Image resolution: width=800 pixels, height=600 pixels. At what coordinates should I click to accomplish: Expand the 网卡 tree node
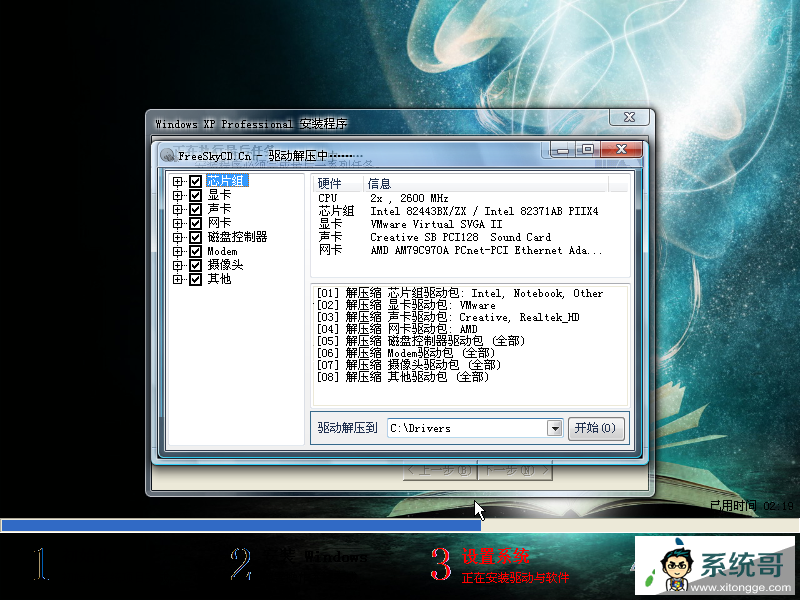[177, 223]
